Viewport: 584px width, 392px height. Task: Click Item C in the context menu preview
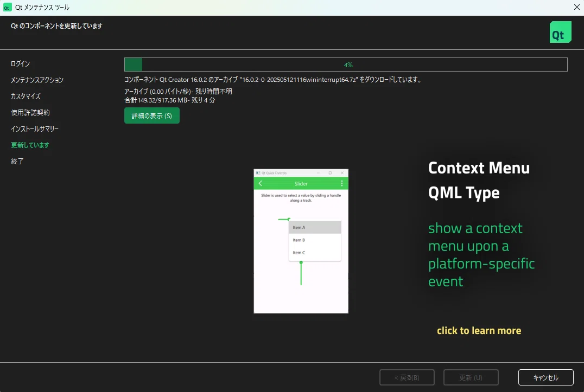pos(315,253)
